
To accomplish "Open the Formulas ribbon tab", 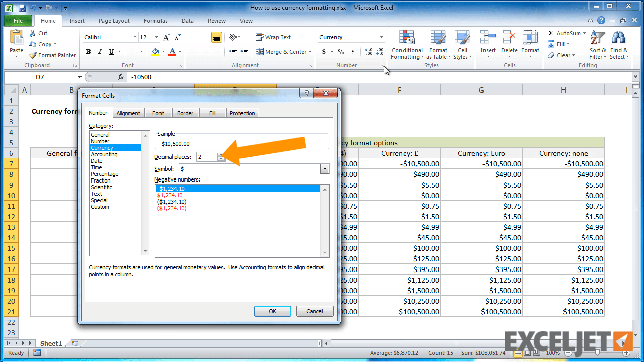I will 155,21.
